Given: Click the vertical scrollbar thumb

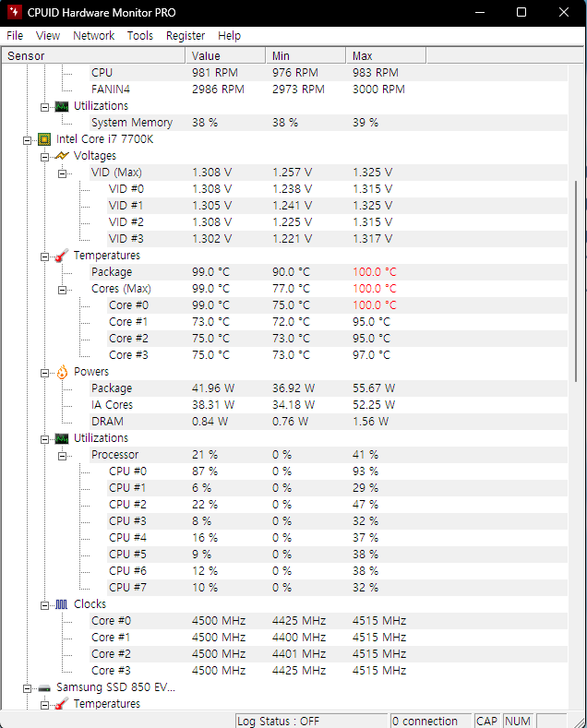Looking at the screenshot, I should coord(578,277).
